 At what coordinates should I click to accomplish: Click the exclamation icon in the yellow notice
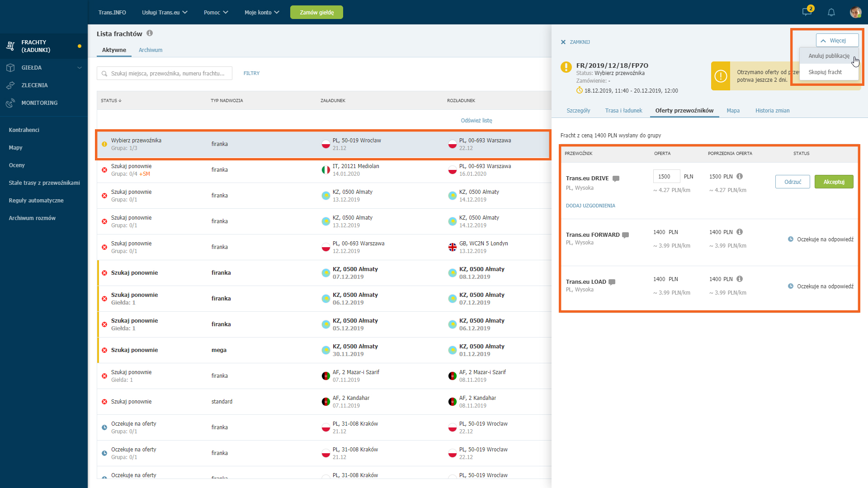(721, 76)
